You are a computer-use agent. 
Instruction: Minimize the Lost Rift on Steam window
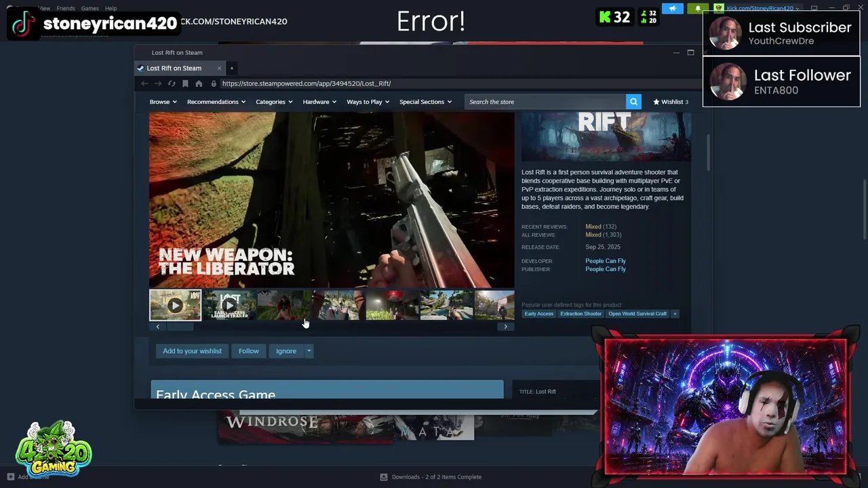click(676, 52)
